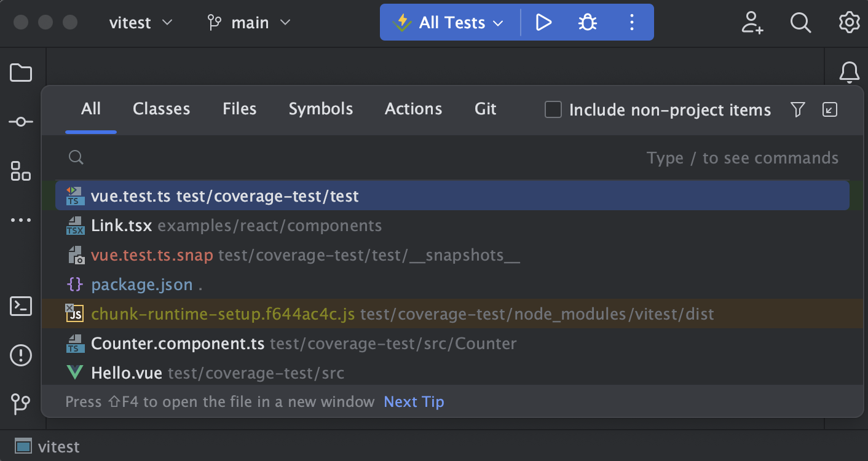The image size is (868, 461).
Task: Select chunk-runtime-setup.f644ac4c.js result row
Action: pos(452,314)
